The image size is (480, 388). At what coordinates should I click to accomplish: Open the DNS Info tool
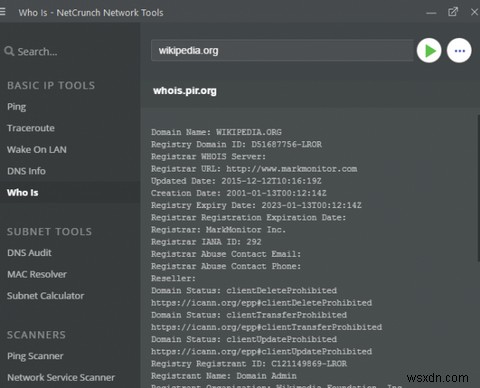[x=26, y=171]
